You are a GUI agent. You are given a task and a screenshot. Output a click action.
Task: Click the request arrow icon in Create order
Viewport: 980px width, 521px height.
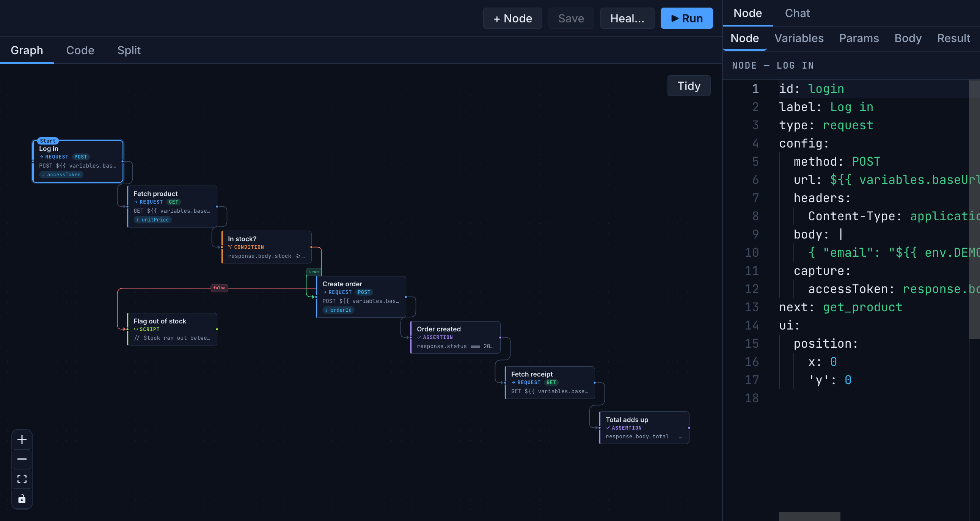pos(325,292)
